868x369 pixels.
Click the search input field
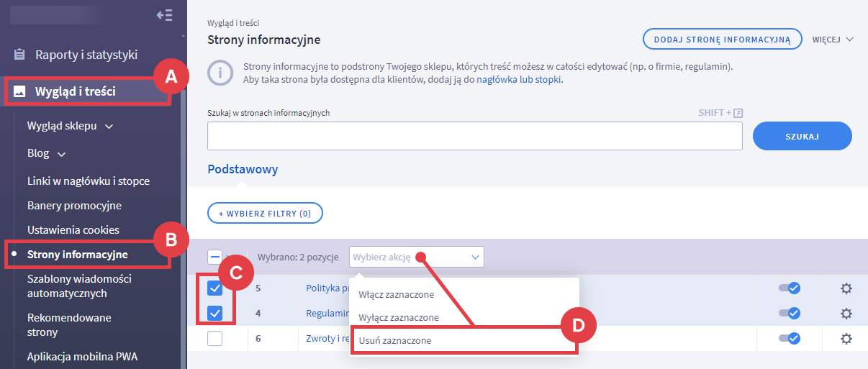click(474, 136)
